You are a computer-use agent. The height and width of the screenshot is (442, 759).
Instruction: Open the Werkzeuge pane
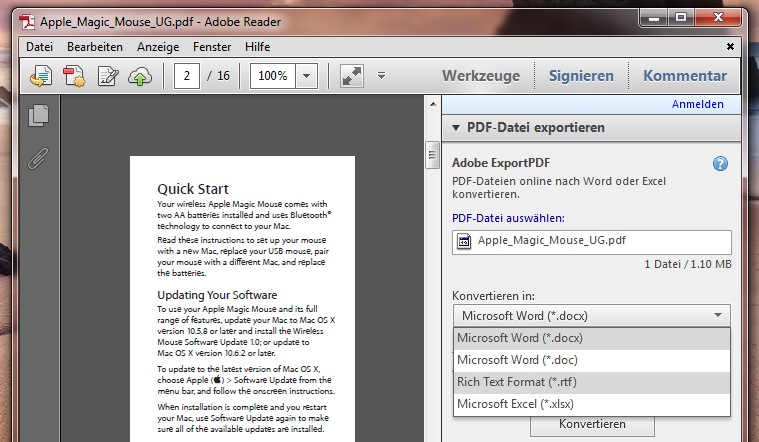[481, 76]
